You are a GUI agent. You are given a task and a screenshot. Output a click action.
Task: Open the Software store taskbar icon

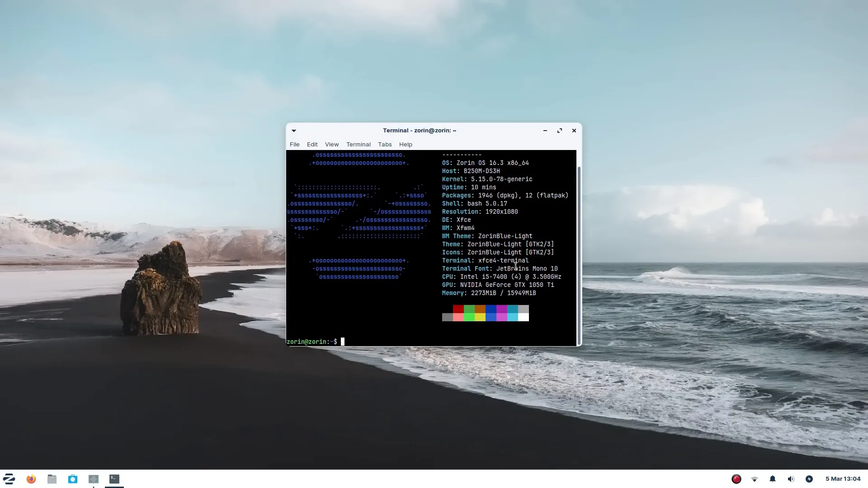[73, 479]
